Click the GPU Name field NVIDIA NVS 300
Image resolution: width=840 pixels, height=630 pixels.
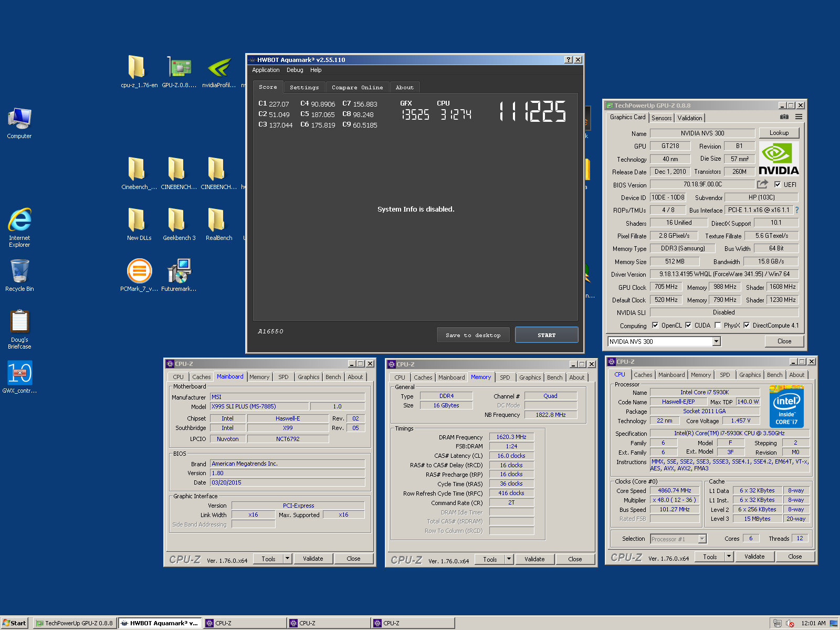[702, 133]
